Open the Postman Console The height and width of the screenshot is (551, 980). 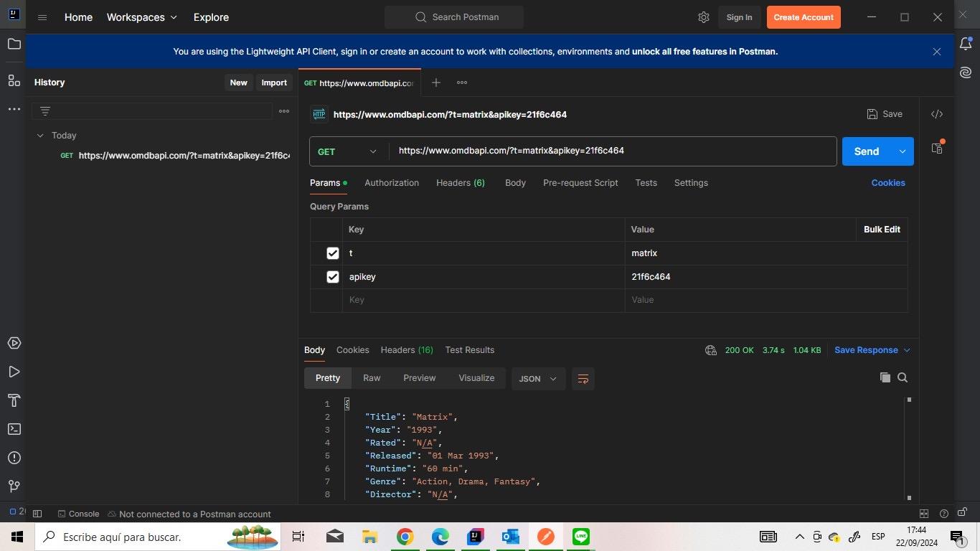[78, 514]
